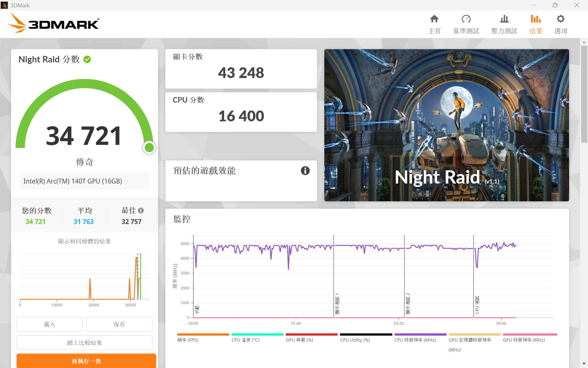Click the orange 再執行一次 button
The height and width of the screenshot is (368, 588).
tap(86, 361)
